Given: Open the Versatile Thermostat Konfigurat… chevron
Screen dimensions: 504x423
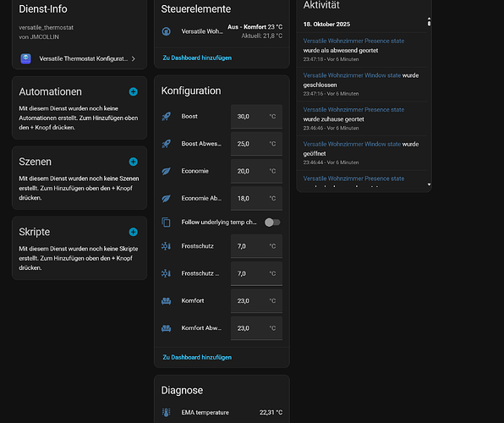Looking at the screenshot, I should [134, 58].
